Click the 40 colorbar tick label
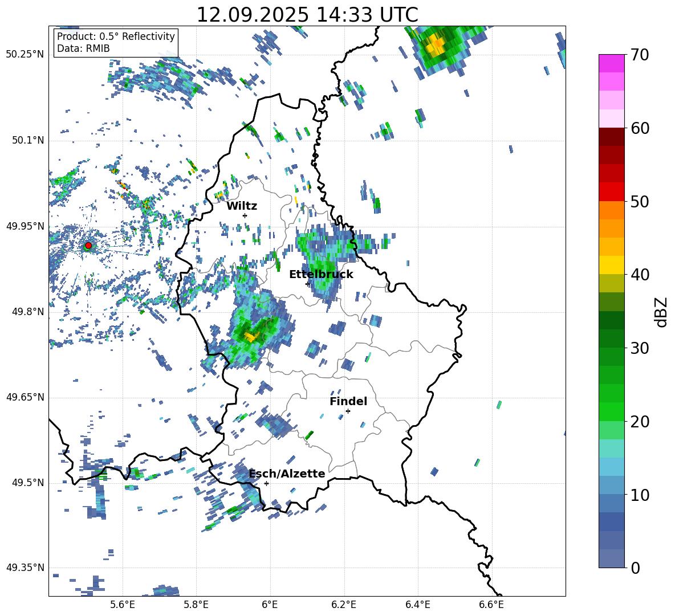675x616 pixels. pos(639,275)
